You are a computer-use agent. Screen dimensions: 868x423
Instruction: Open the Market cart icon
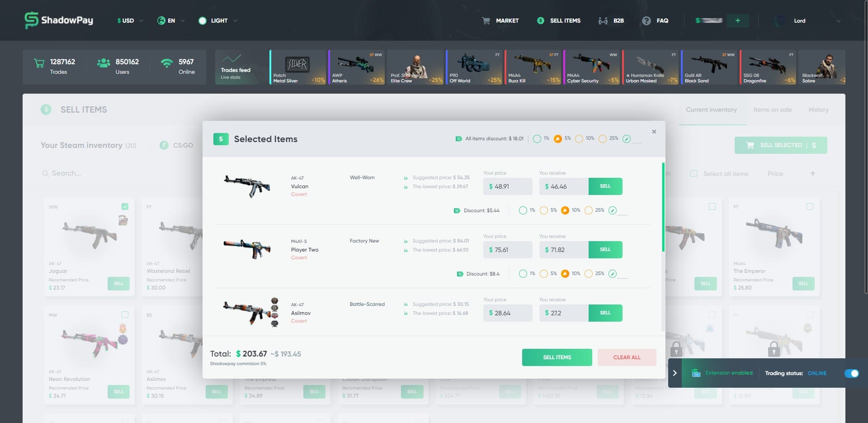tap(486, 21)
